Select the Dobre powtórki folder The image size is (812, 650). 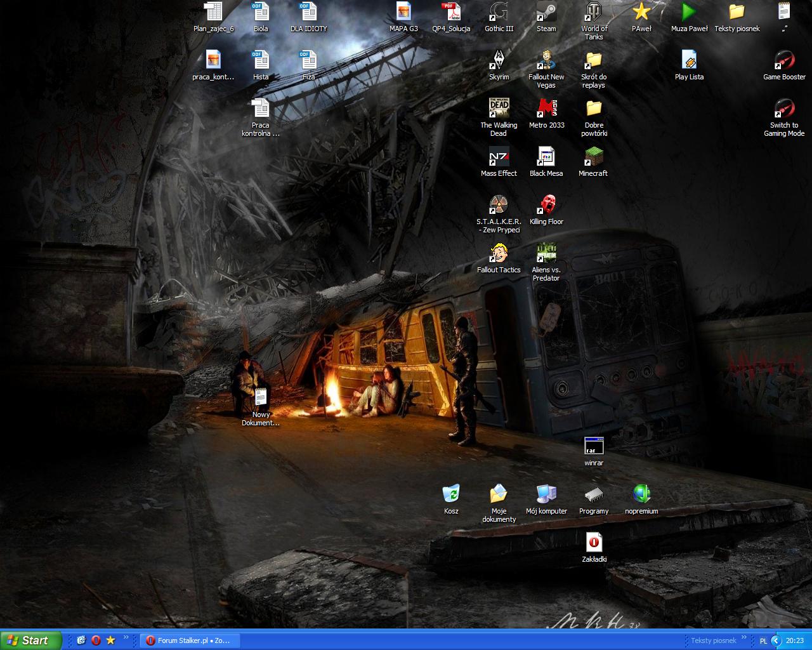click(594, 109)
